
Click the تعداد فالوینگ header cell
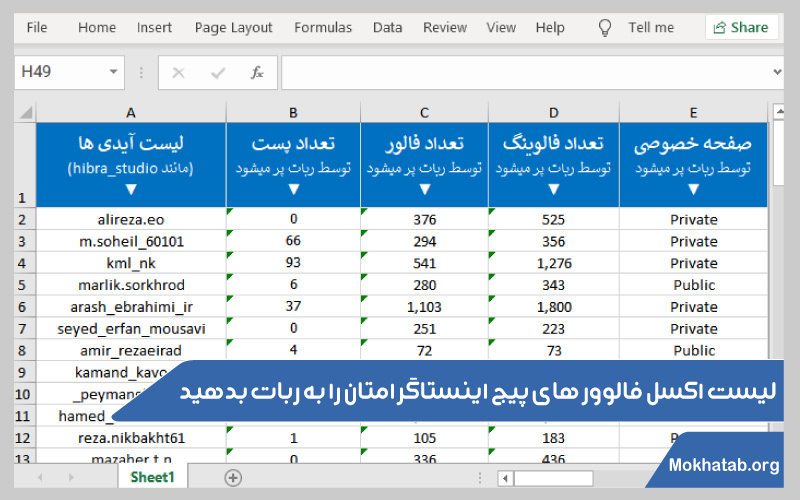click(554, 165)
